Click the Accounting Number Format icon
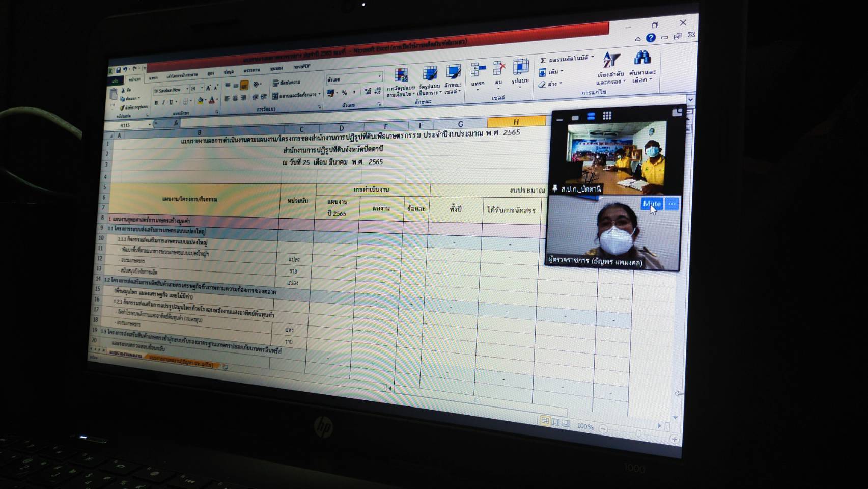 tap(331, 93)
